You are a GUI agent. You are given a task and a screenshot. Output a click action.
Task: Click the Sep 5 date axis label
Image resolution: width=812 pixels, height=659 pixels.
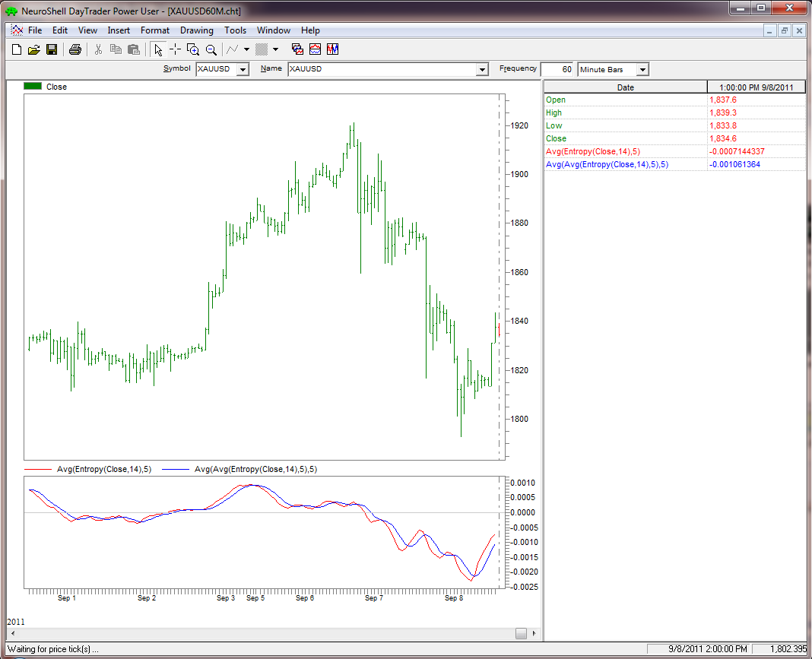click(x=255, y=598)
